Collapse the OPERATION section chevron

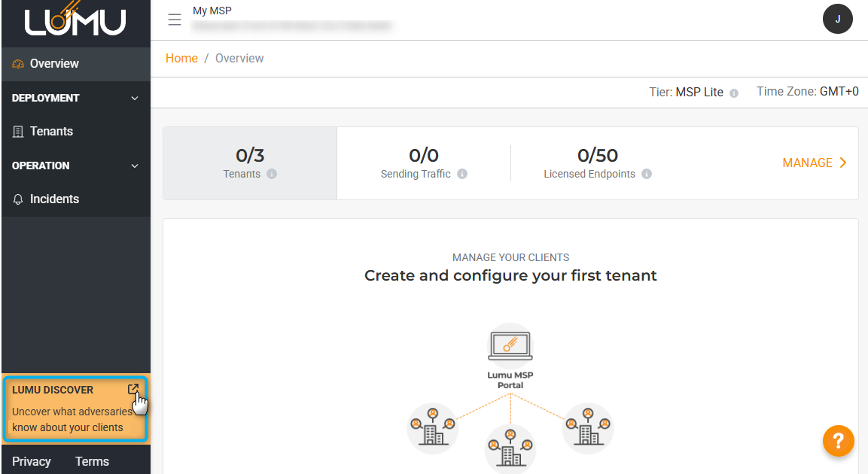click(x=135, y=166)
